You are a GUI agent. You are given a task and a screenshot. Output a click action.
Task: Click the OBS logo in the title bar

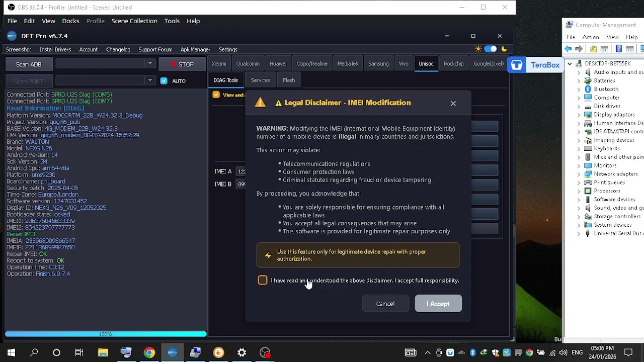click(11, 7)
